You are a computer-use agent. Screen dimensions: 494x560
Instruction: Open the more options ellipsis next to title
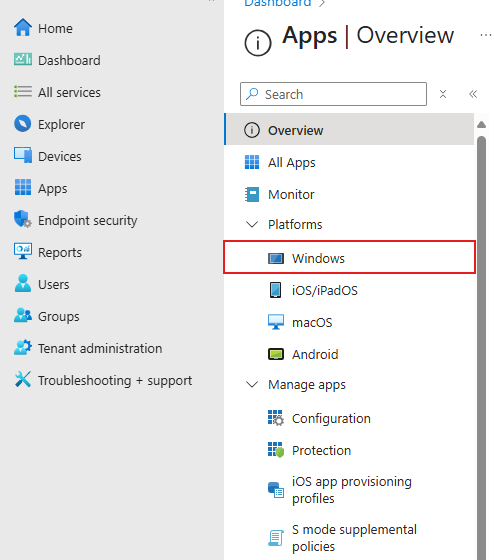[485, 35]
